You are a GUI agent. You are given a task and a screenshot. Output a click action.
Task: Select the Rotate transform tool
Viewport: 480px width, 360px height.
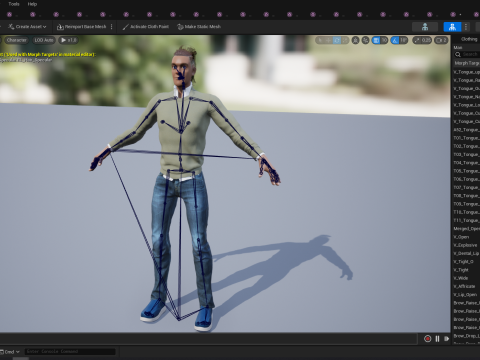[x=337, y=40]
